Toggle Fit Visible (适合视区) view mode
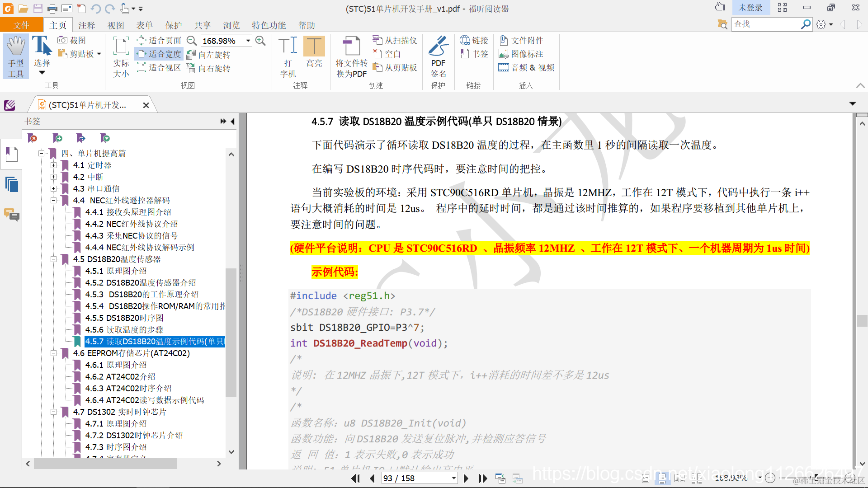This screenshot has height=488, width=868. (x=159, y=68)
